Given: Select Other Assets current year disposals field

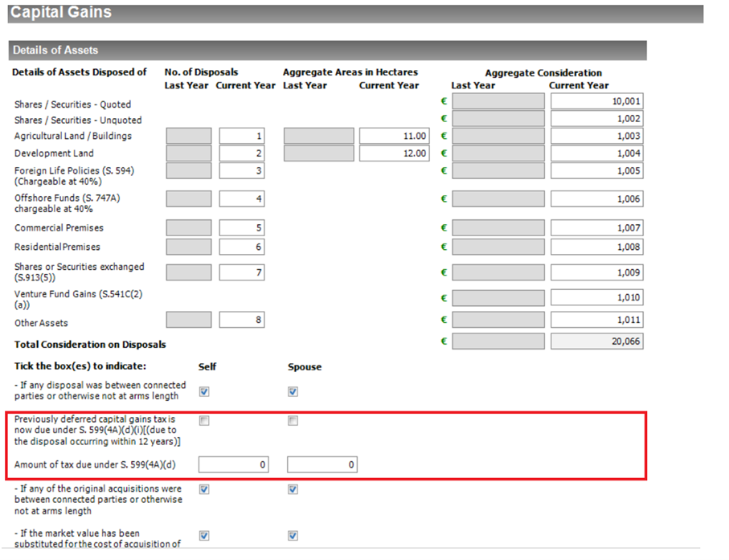Looking at the screenshot, I should pyautogui.click(x=242, y=320).
